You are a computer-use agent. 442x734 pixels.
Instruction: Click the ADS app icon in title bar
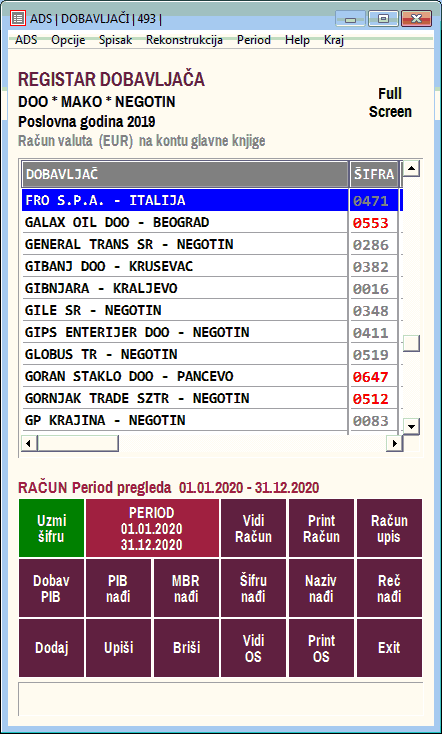18,19
